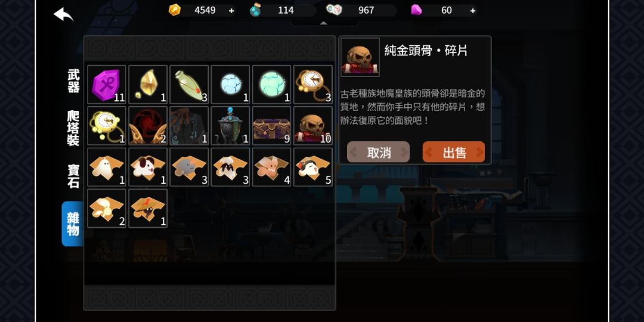The height and width of the screenshot is (322, 644).
Task: Expand the small arrow under currency bar
Action: (324, 23)
